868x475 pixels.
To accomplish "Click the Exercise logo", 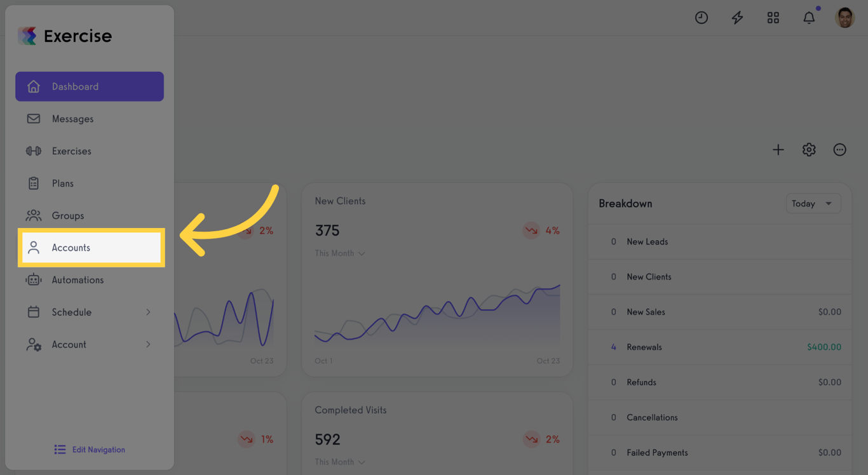I will 65,36.
